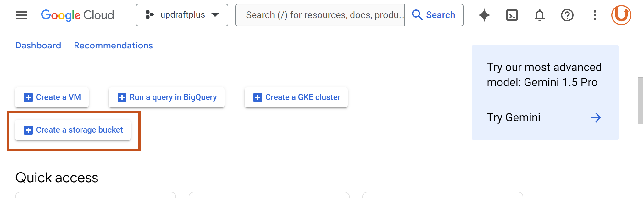Click the project picker hexagon icon
Viewport: 644px width, 198px height.
[x=149, y=15]
